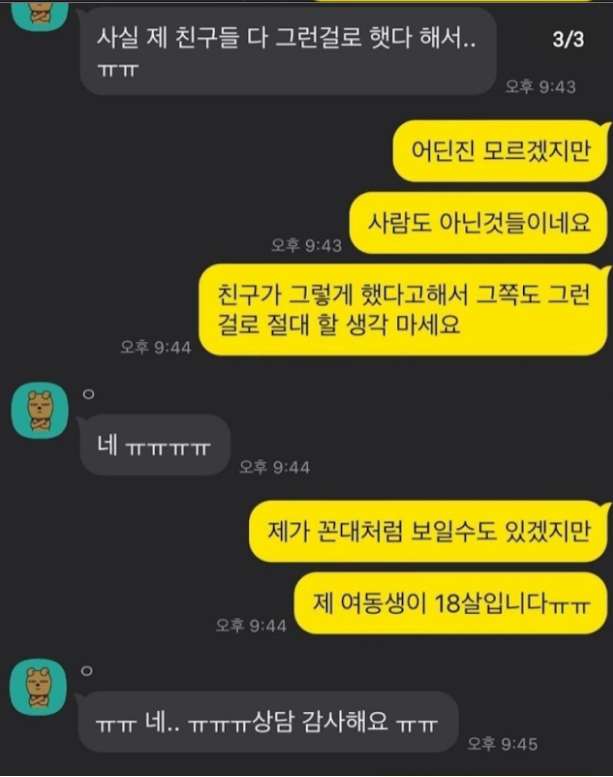Open the avatar beside the 네 ㅠㅠㅠㅠ message

tap(40, 410)
